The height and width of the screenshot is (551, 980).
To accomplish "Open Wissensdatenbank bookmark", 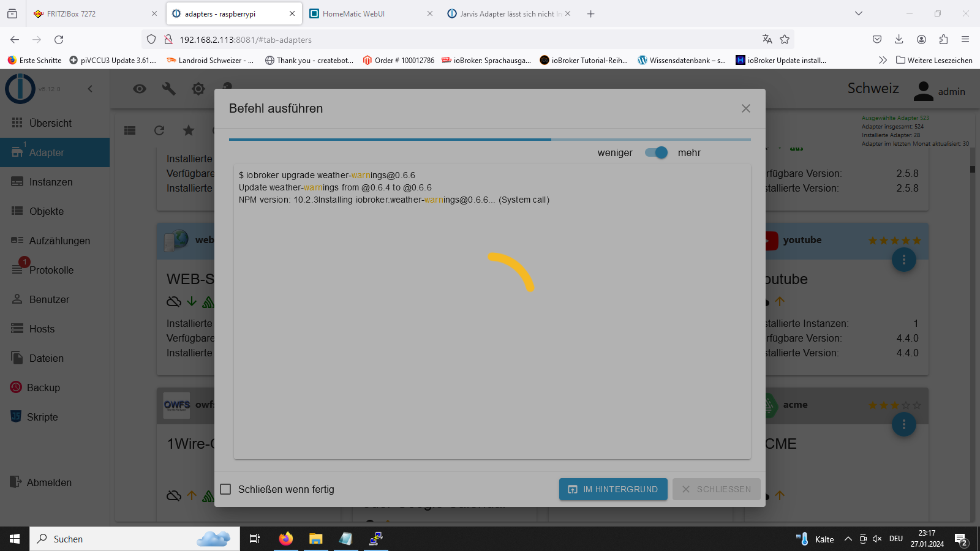I will pos(682,60).
